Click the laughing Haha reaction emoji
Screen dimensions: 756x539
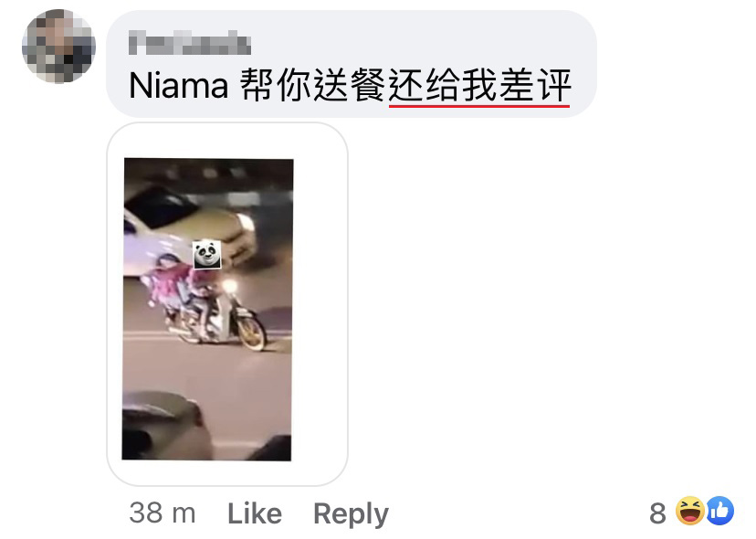point(689,511)
